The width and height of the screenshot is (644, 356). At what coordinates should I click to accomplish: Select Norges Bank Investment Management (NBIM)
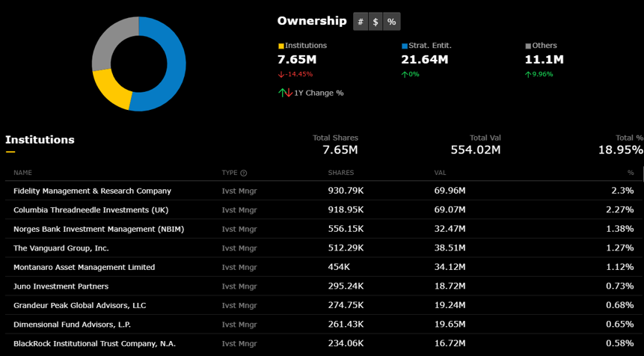pos(324,229)
